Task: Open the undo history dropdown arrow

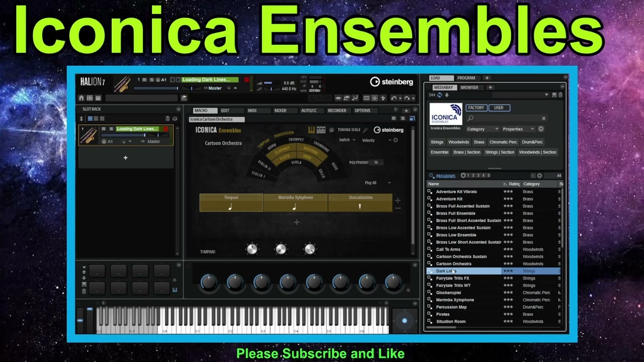Action: tap(400, 98)
